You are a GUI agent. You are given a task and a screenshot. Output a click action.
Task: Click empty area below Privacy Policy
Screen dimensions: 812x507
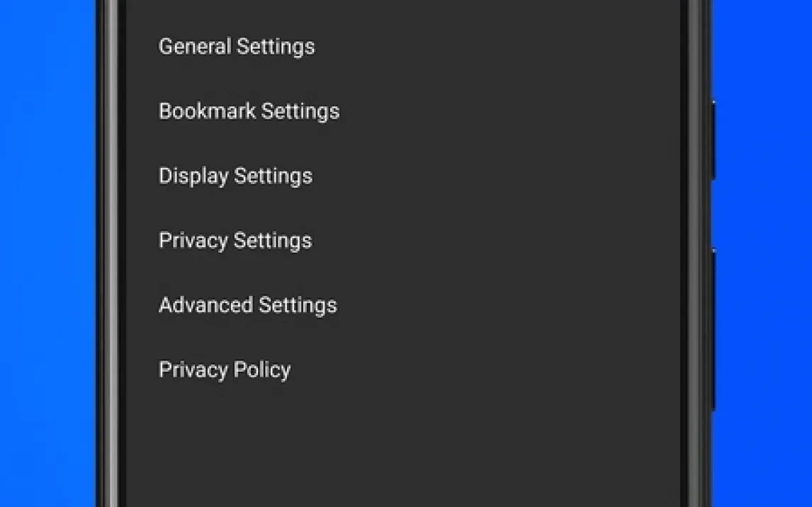(x=397, y=446)
